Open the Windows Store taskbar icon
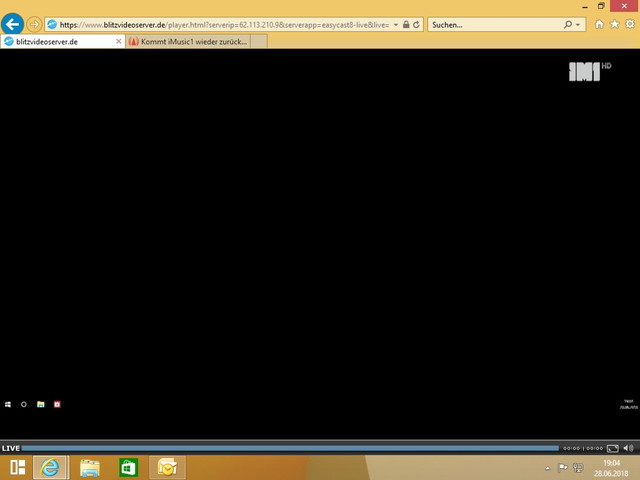Screen dimensions: 640x480 (x=129, y=468)
